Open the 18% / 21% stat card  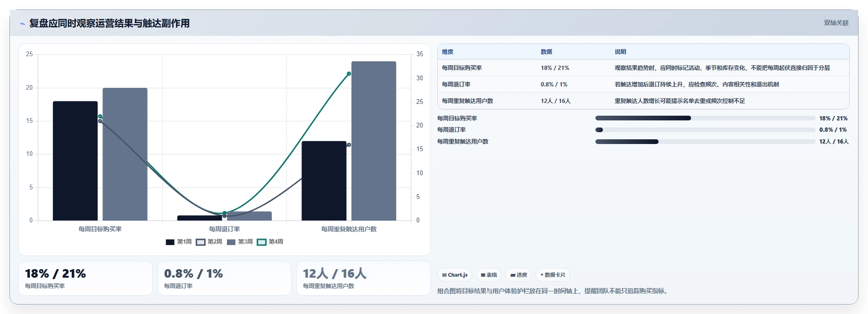[85, 278]
